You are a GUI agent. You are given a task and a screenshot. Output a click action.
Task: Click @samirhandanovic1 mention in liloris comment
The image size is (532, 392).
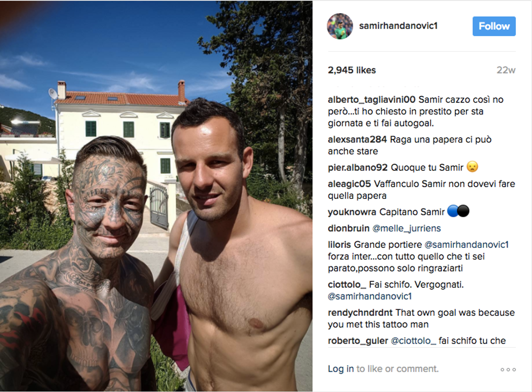point(467,245)
